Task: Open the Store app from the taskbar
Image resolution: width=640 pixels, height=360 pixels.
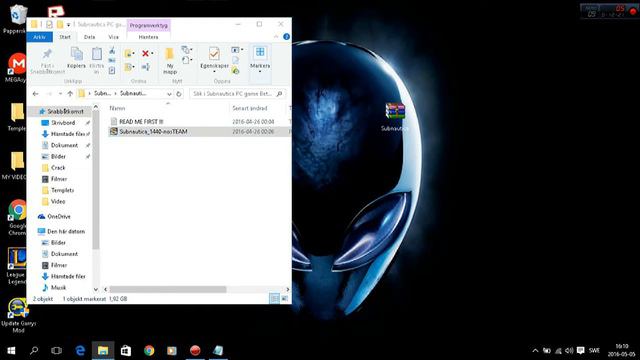Action: [126, 350]
